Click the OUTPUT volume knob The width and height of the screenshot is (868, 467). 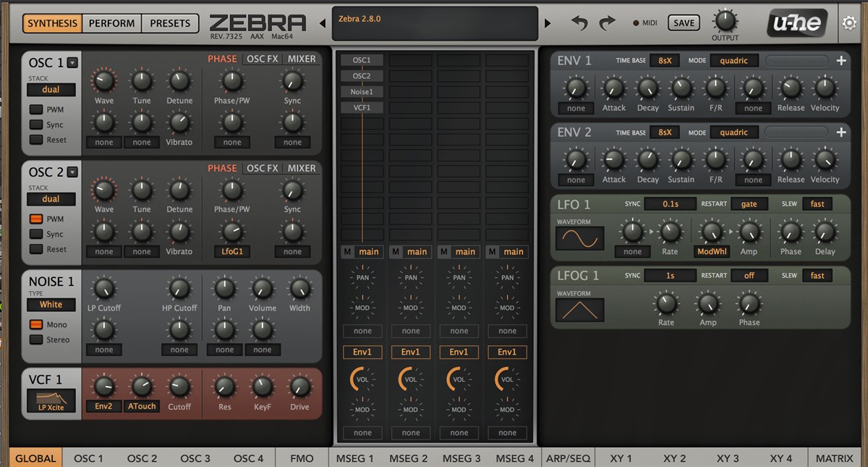(725, 20)
